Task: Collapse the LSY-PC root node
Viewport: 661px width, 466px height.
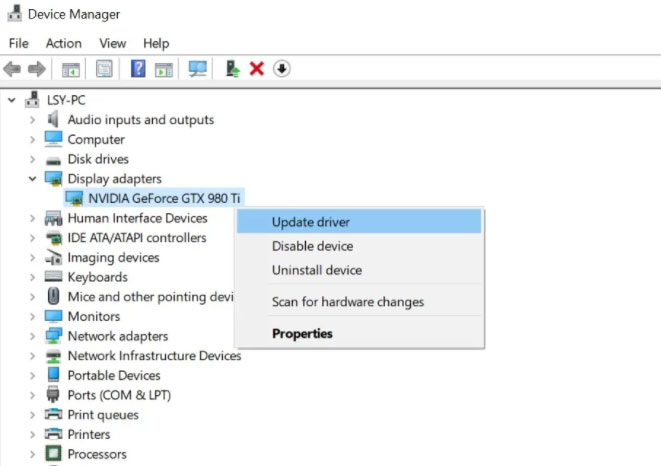Action: click(x=12, y=100)
